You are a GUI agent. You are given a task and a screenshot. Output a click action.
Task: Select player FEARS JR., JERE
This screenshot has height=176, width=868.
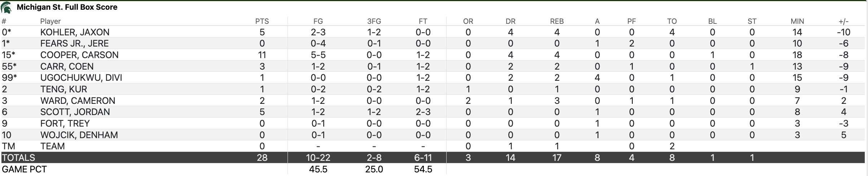tap(74, 44)
